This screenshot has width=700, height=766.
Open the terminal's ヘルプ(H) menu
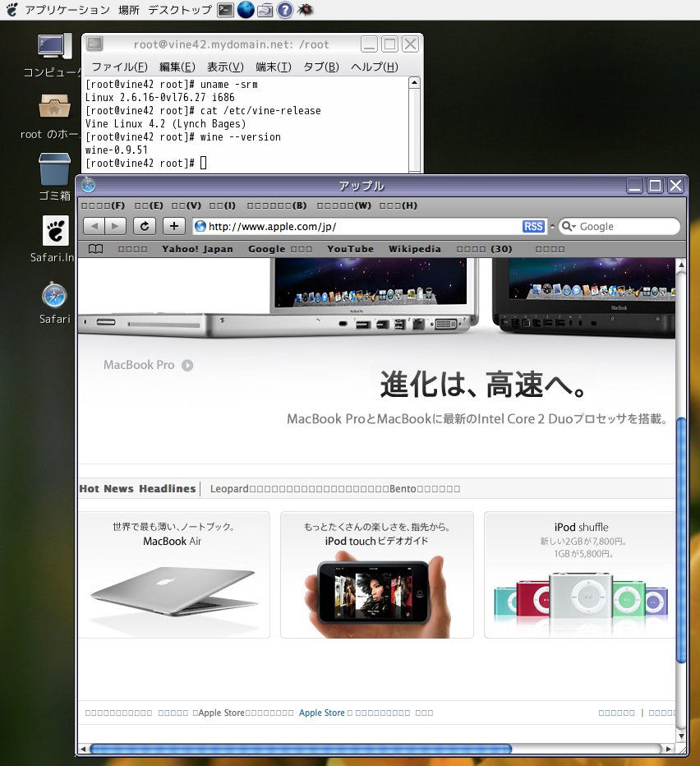pos(375,67)
